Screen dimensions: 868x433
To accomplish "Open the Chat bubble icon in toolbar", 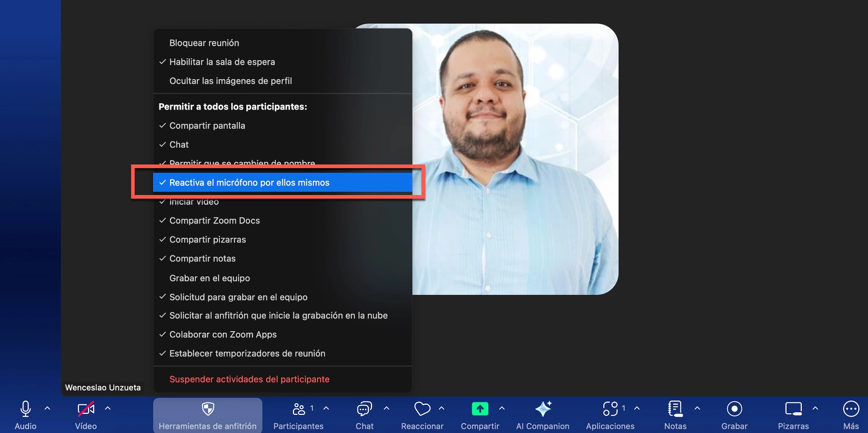I will click(364, 409).
